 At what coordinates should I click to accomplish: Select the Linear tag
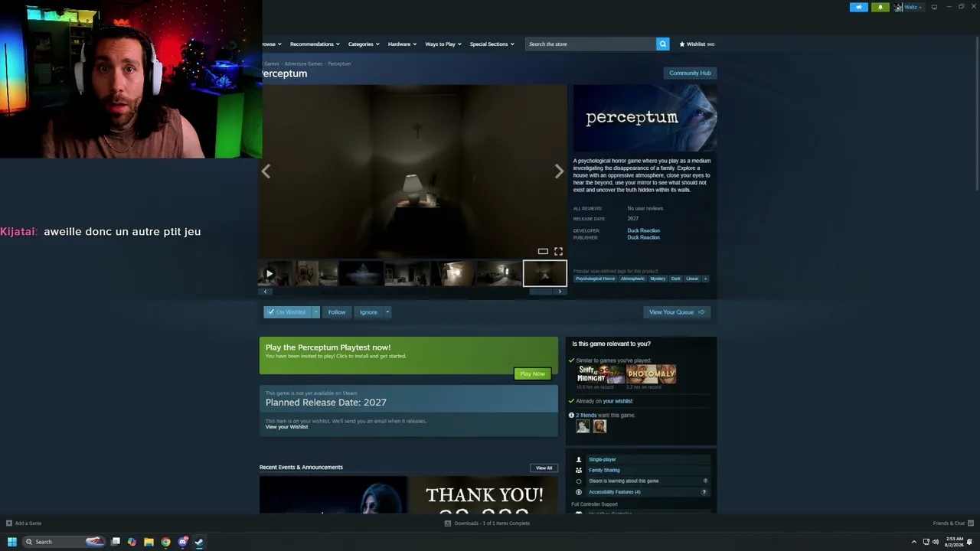tap(692, 279)
